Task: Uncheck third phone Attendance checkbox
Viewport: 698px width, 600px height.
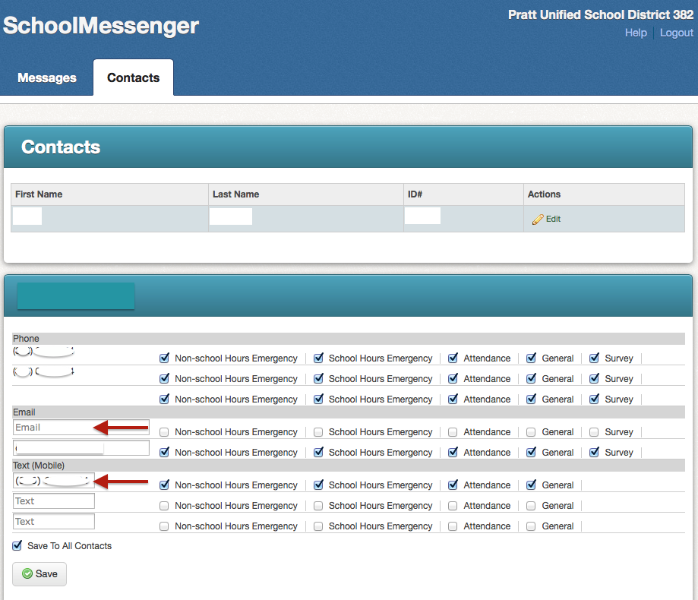Action: coord(453,399)
